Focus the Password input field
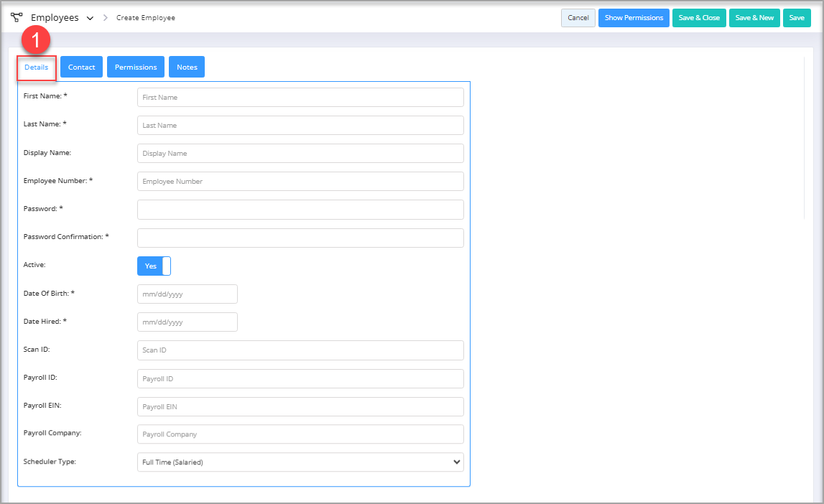Screen dimensions: 824x504 [x=300, y=210]
